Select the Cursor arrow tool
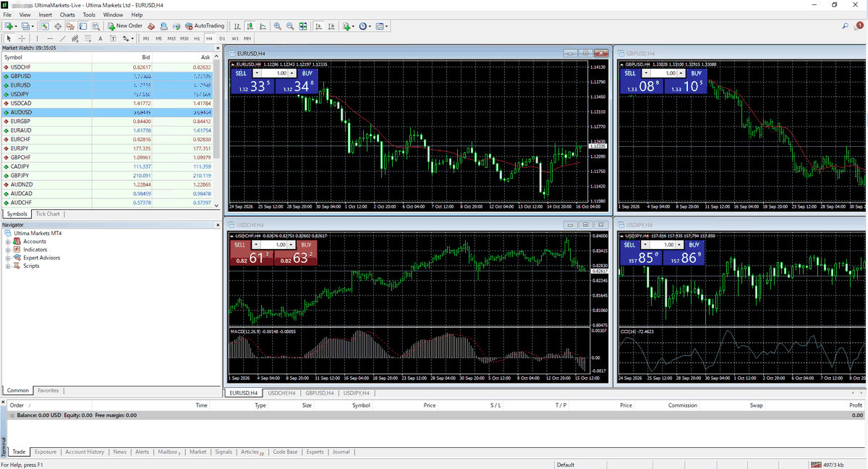This screenshot has width=868, height=469. point(9,38)
